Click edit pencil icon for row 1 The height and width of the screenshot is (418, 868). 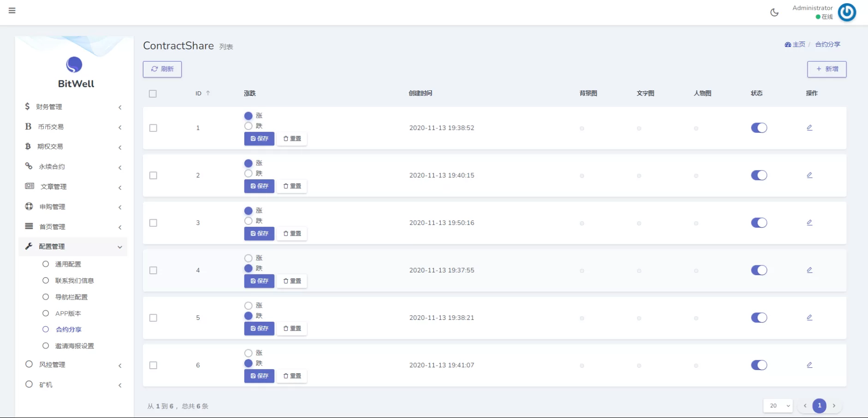(809, 128)
